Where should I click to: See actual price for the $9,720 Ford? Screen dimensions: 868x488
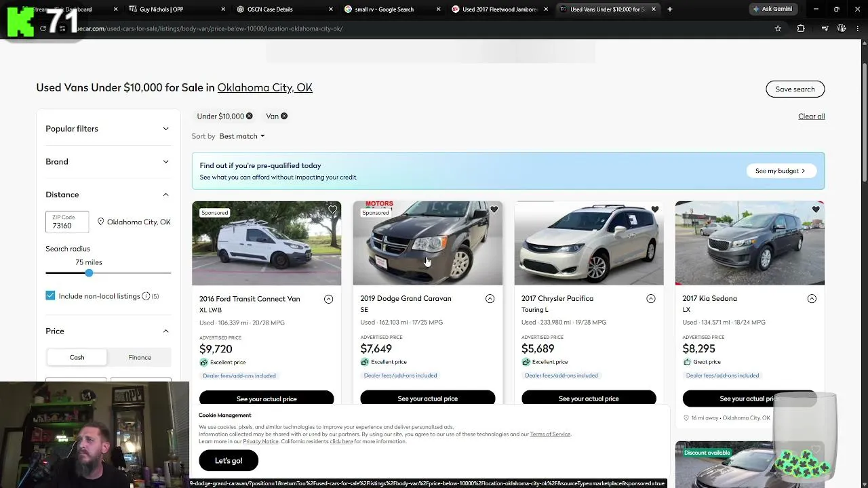[267, 399]
